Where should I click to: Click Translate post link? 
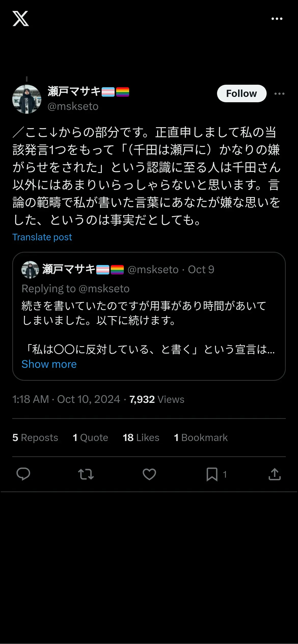42,237
